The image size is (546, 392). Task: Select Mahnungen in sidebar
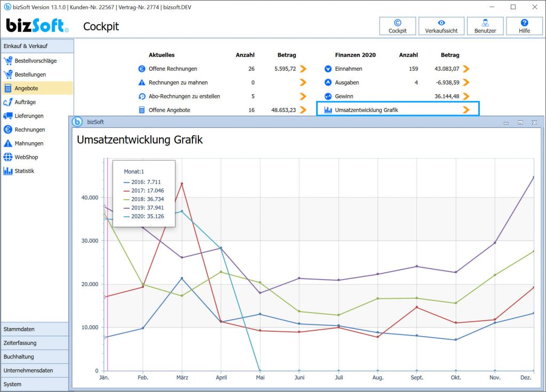37,143
